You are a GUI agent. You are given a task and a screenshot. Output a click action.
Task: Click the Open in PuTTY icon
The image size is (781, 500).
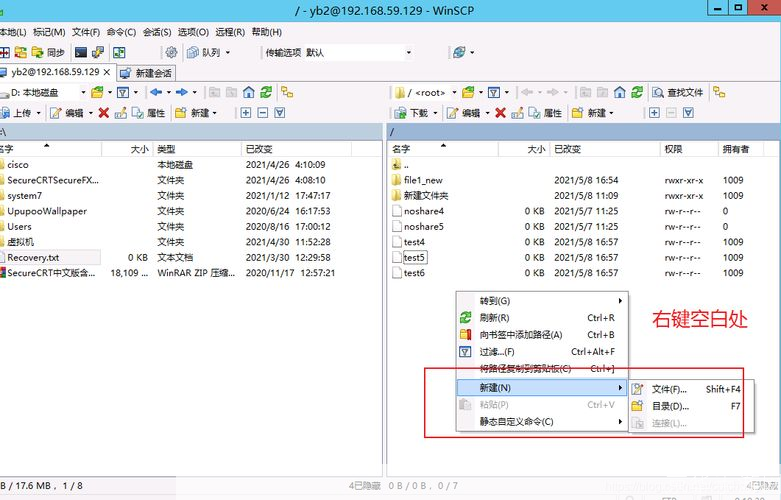click(x=98, y=52)
